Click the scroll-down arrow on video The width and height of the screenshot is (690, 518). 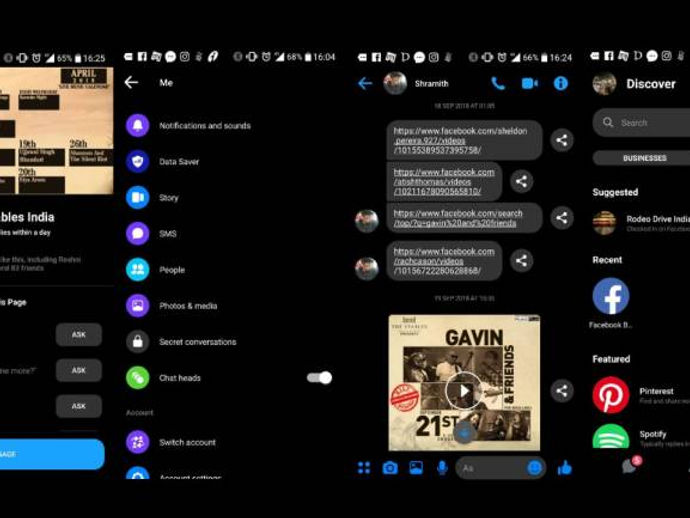pos(464,433)
